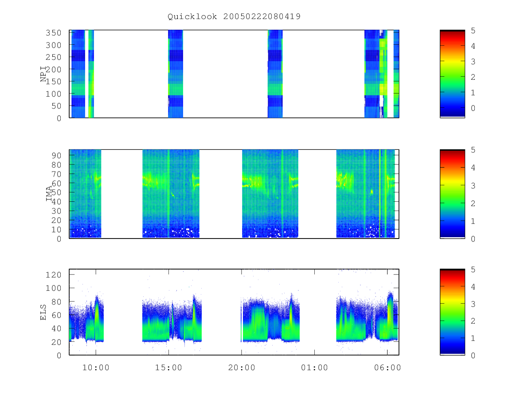Click the NPI panel color scale bar

tap(452, 74)
